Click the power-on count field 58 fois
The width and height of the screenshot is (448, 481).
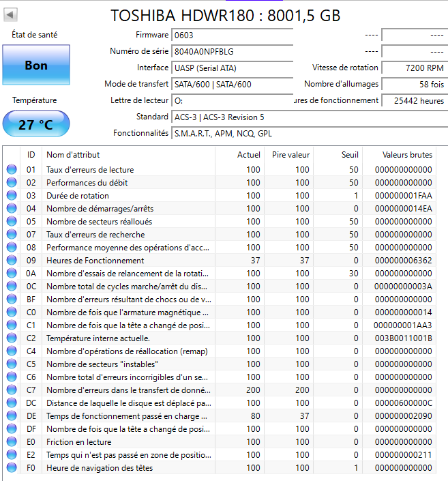(415, 85)
